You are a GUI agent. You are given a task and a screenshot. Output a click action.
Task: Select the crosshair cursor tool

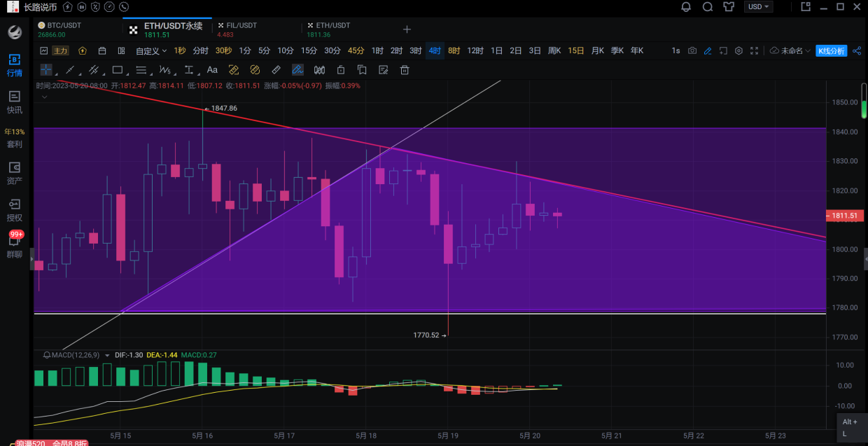click(45, 70)
